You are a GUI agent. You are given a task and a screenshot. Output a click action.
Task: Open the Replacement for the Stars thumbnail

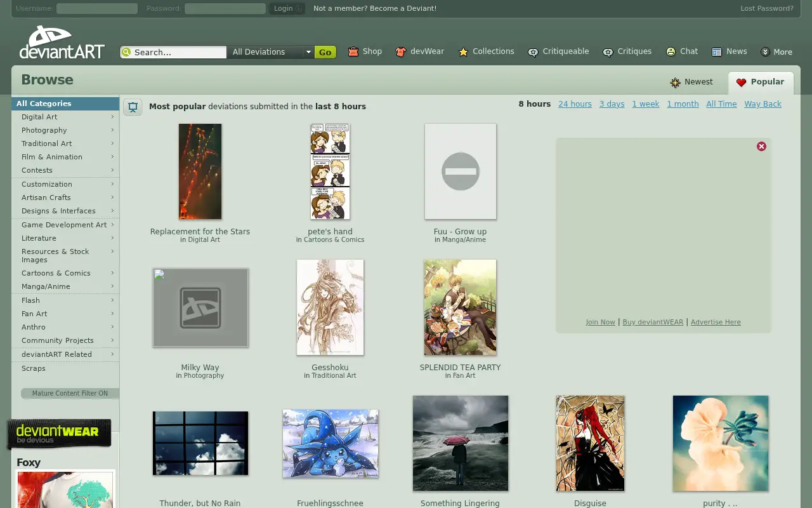(x=200, y=171)
